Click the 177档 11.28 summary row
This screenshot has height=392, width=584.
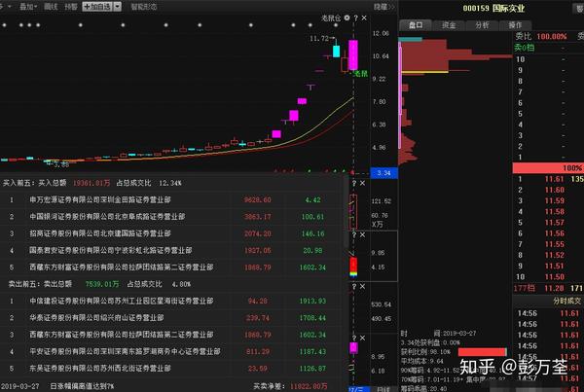coord(548,288)
